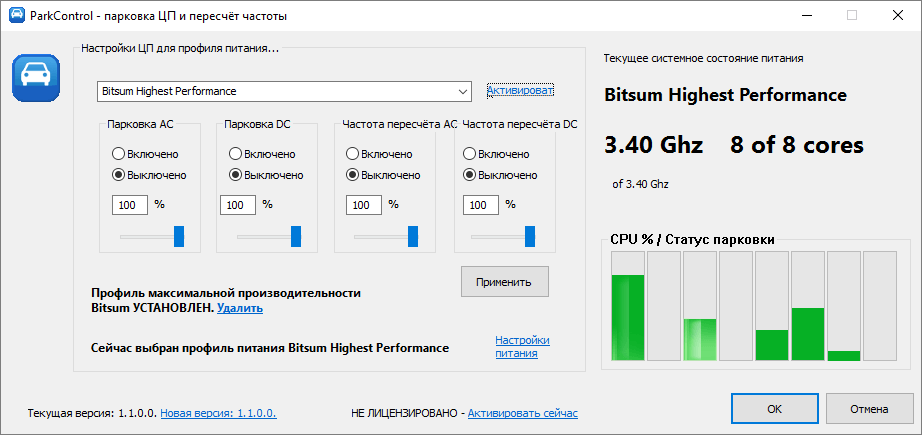
Task: Enable Парковка AC Включено option
Action: 145,154
